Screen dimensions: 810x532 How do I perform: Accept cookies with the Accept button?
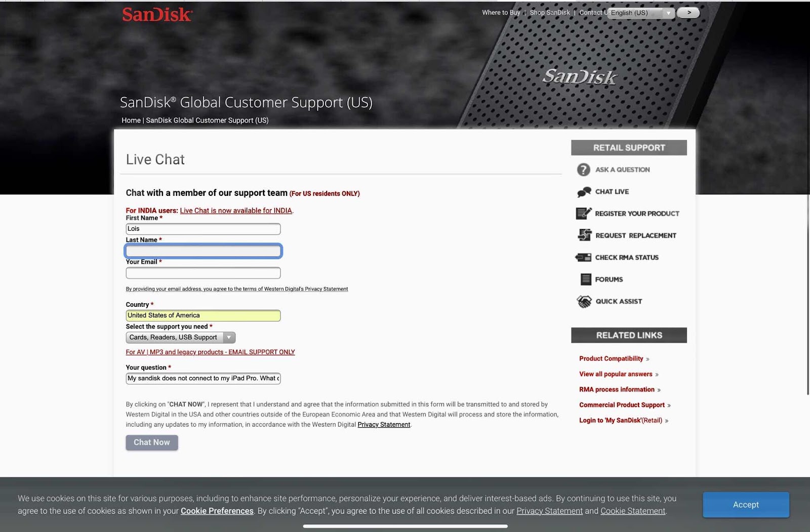(x=746, y=505)
